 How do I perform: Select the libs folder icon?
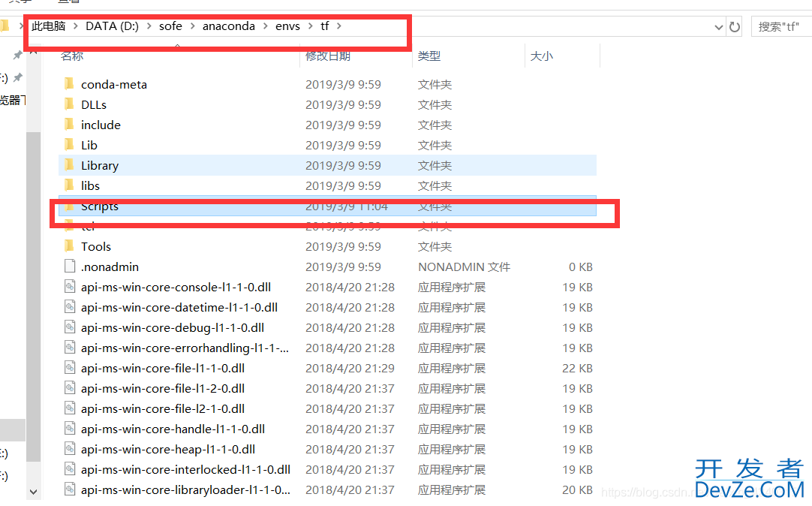point(69,185)
